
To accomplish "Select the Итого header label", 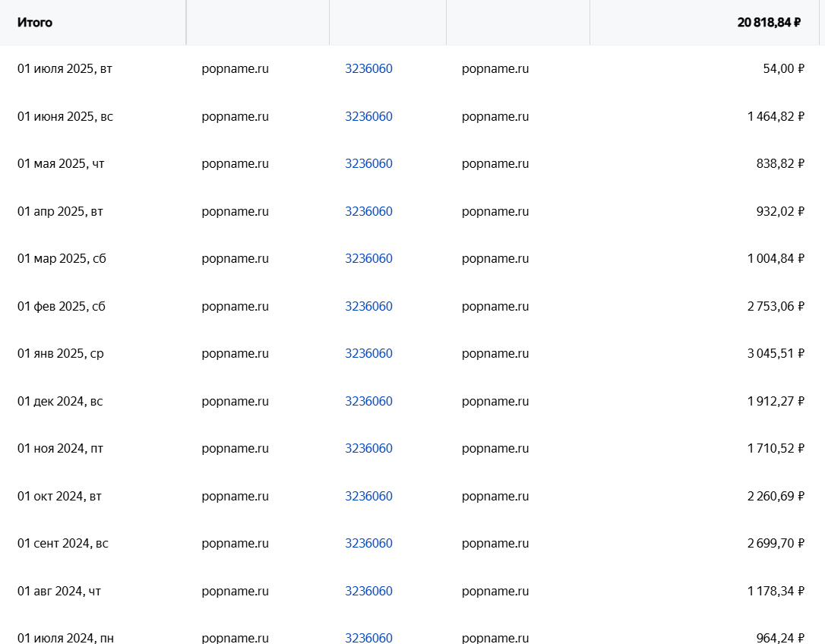I will [35, 23].
